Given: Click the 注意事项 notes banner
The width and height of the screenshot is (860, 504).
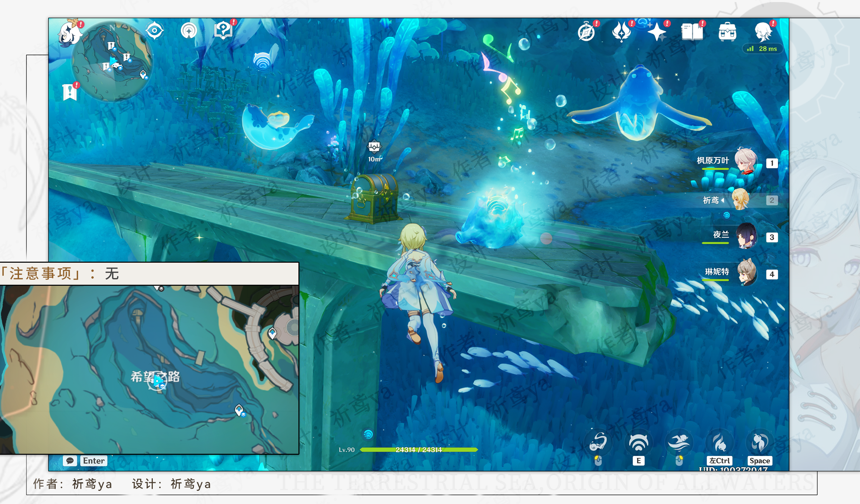Looking at the screenshot, I should click(x=149, y=274).
